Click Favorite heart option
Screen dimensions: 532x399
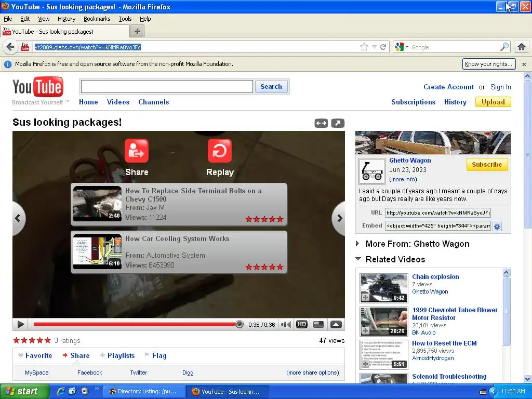coord(35,355)
